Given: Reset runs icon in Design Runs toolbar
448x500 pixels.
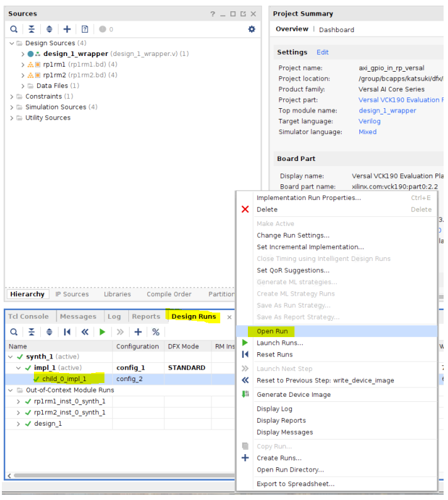Looking at the screenshot, I should click(x=67, y=332).
